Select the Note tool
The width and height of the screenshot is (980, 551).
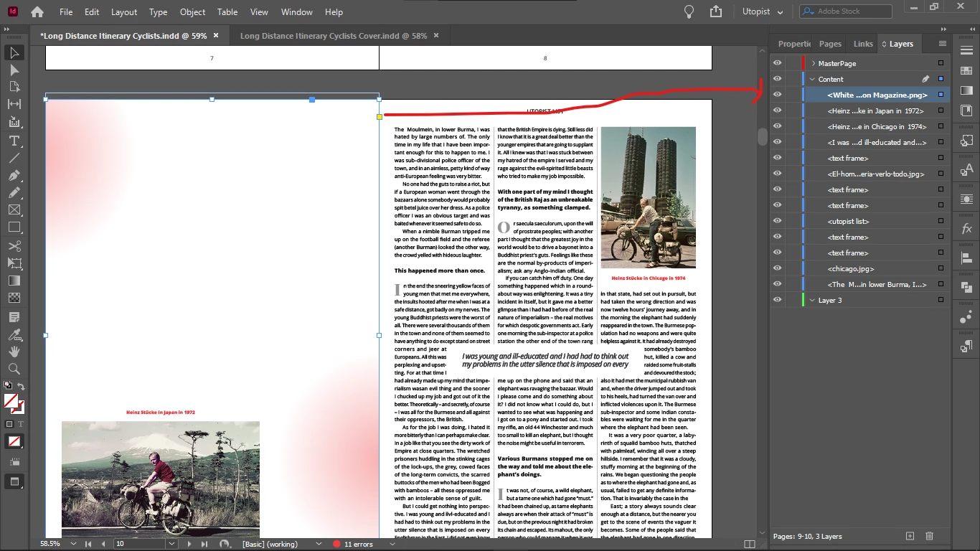point(14,317)
